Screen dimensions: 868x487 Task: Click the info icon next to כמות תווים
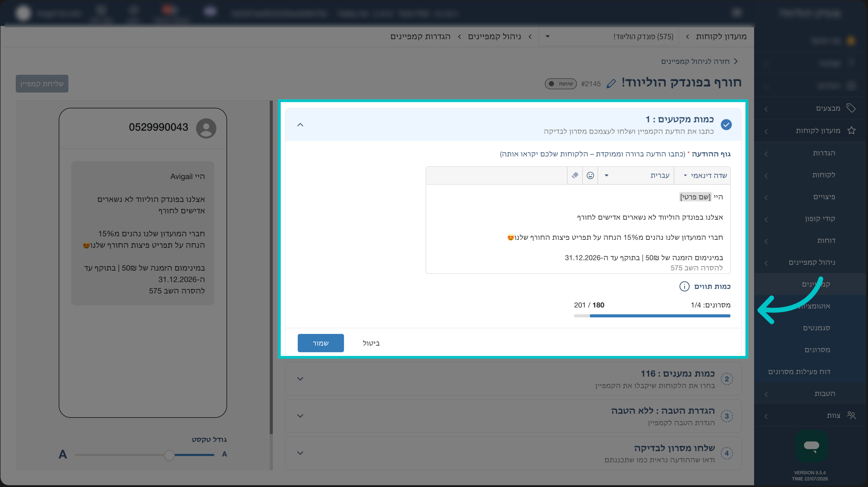coord(684,287)
